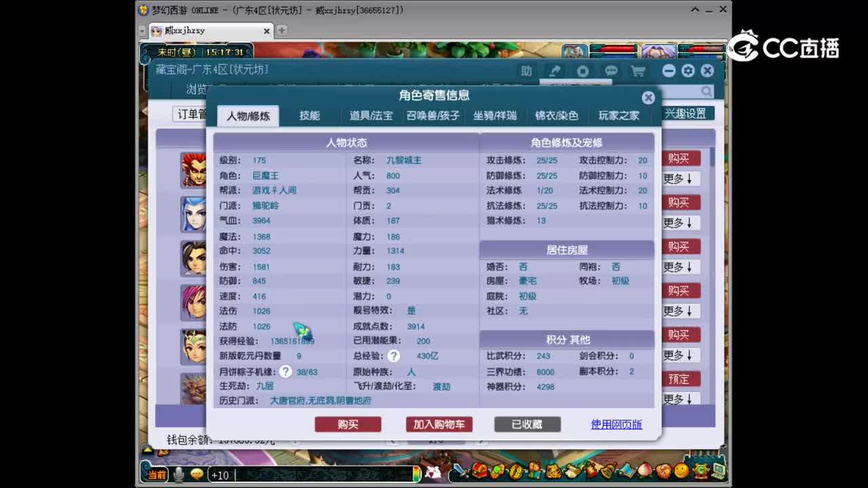
Task: Open the 玩家之家 tab
Action: coord(618,116)
